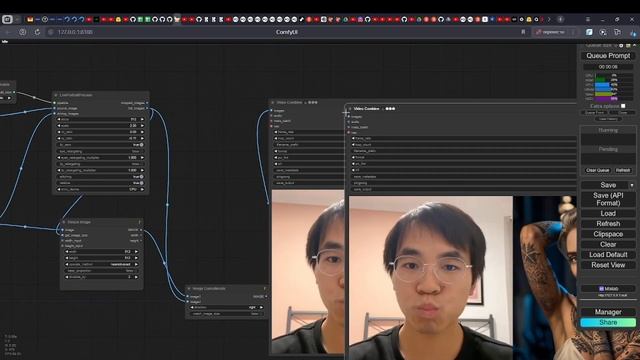
Task: Toggle save_metadata in front Video Combine node
Action: (463, 177)
